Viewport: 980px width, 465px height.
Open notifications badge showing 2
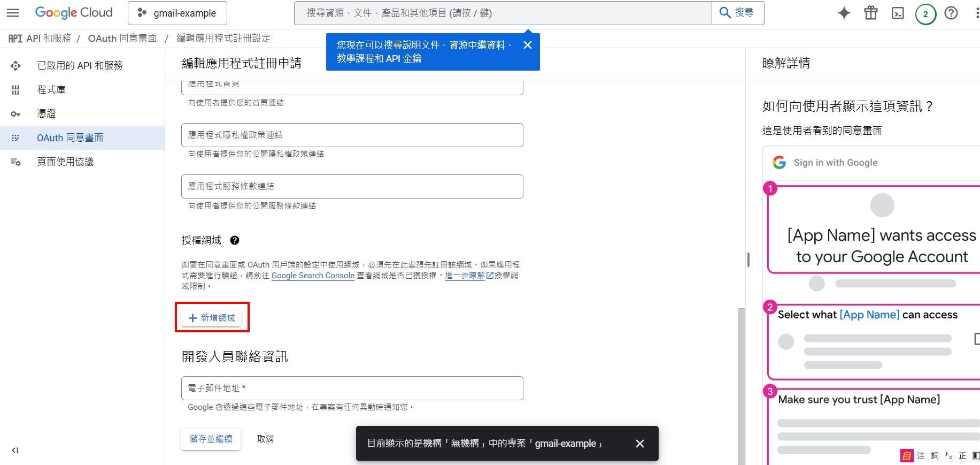click(x=925, y=14)
